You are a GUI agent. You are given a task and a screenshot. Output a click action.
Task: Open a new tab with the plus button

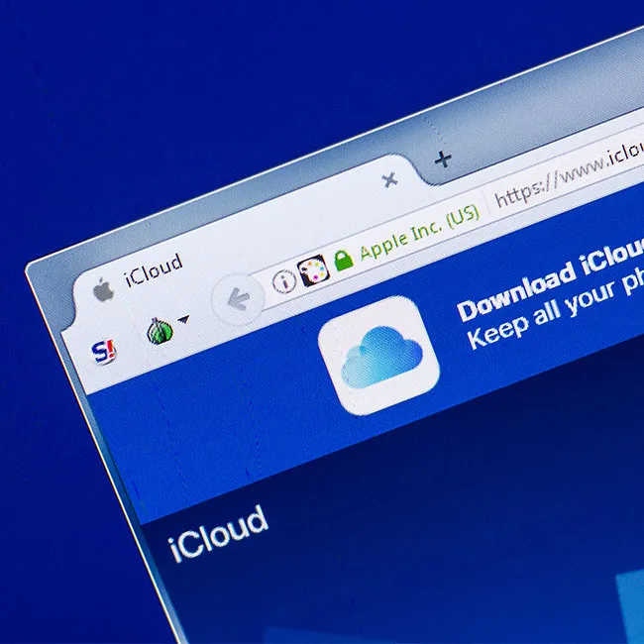pyautogui.click(x=443, y=160)
